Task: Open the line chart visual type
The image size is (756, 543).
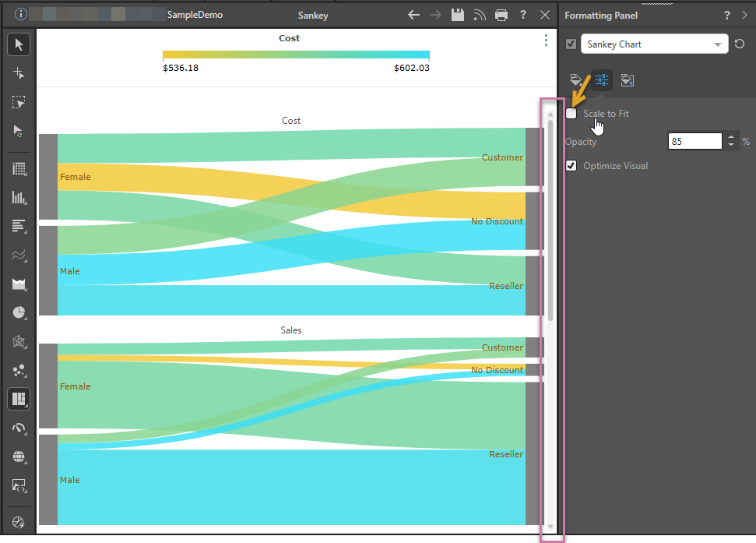Action: [19, 255]
